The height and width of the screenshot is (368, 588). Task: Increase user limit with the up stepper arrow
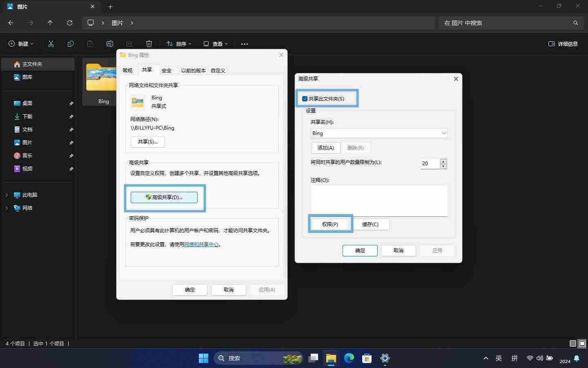click(x=443, y=162)
